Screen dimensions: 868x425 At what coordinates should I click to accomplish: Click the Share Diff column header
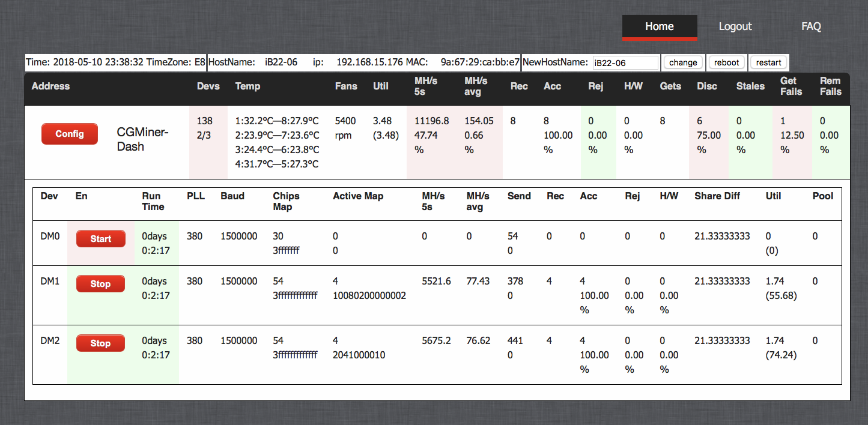point(717,196)
